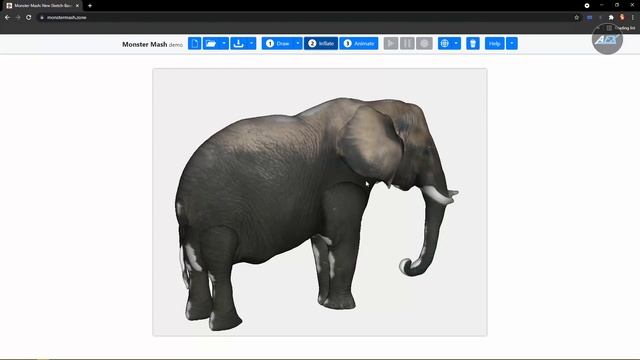This screenshot has height=360, width=640.
Task: Open the Chrome profile avatar
Action: 622,17
